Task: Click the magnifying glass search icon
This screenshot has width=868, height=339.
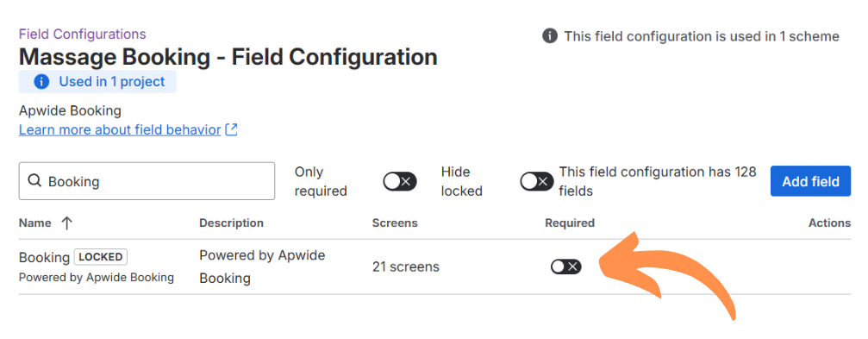Action: [x=34, y=180]
